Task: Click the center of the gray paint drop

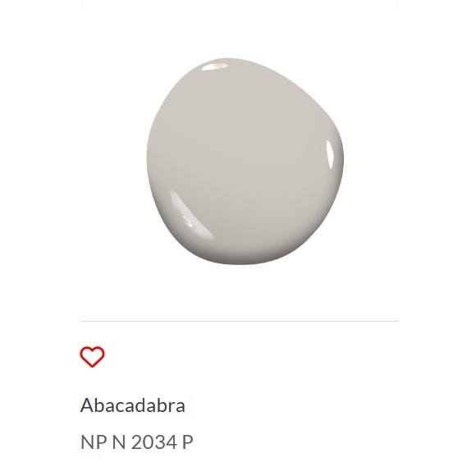Action: [245, 161]
